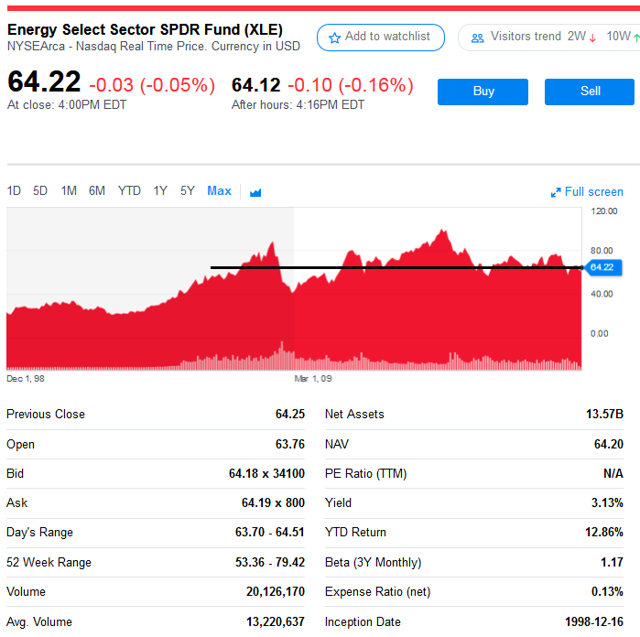The height and width of the screenshot is (637, 640).
Task: Click the Mar 1, 09 date axis label
Action: pos(313,379)
